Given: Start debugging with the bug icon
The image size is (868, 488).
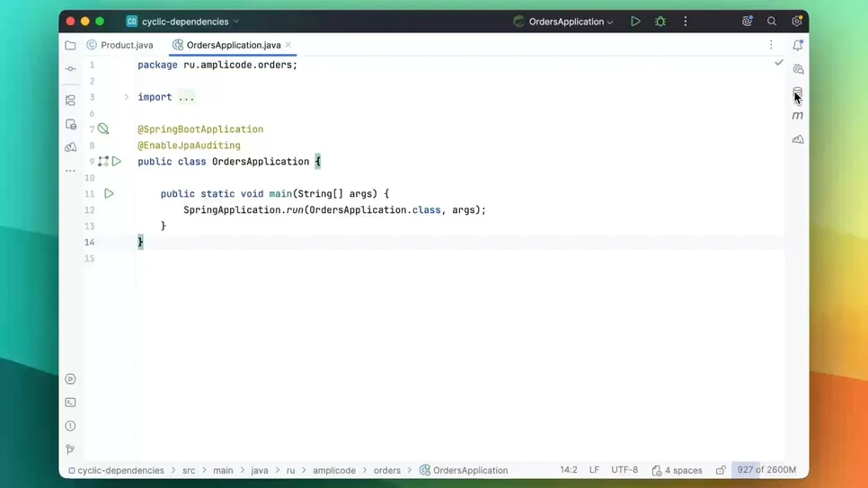Looking at the screenshot, I should pos(660,22).
